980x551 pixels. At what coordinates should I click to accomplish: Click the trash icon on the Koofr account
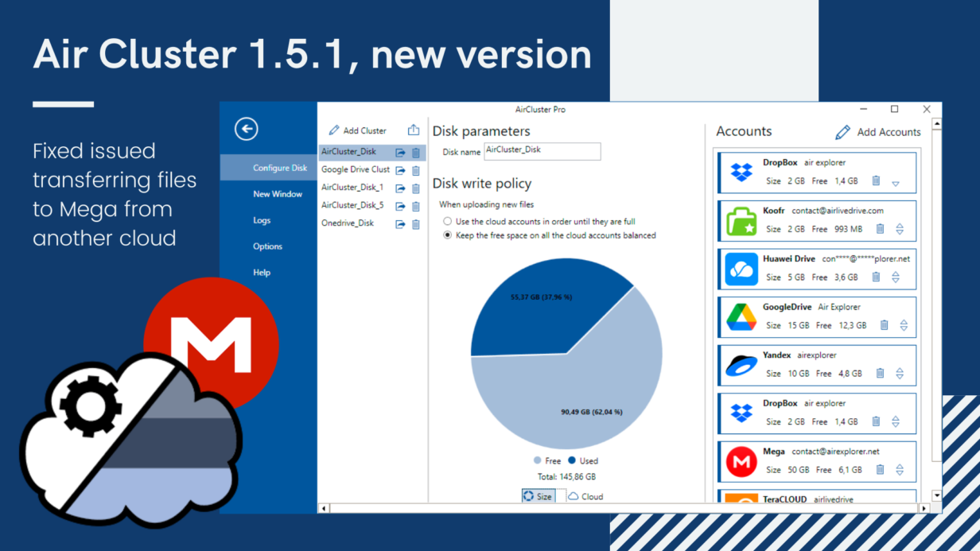pyautogui.click(x=880, y=229)
